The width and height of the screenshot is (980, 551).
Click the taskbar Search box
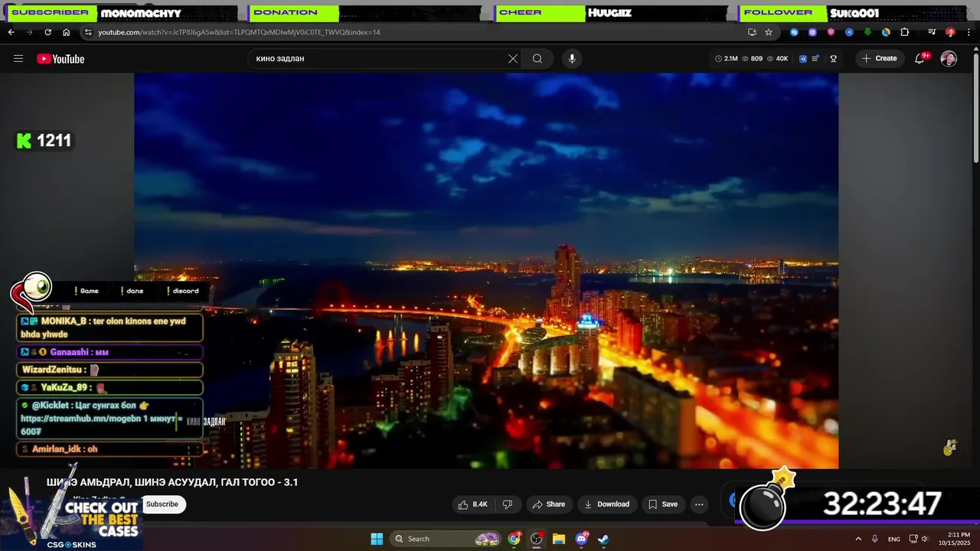(x=447, y=539)
